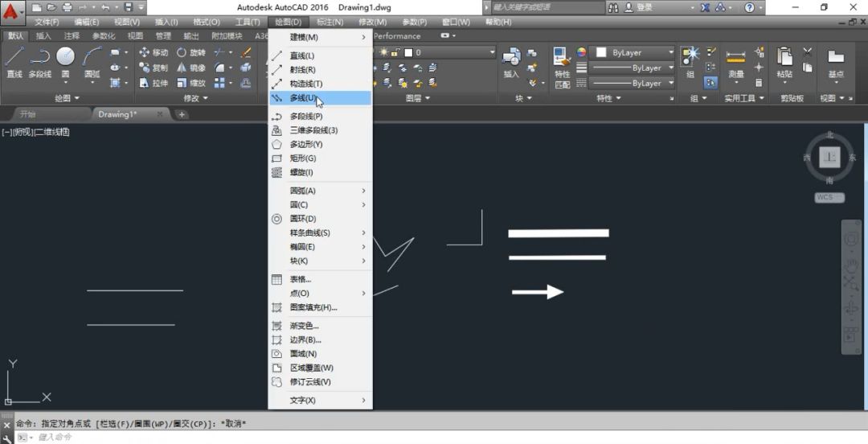Activate the 拉伸 Stretch tool

(x=154, y=83)
